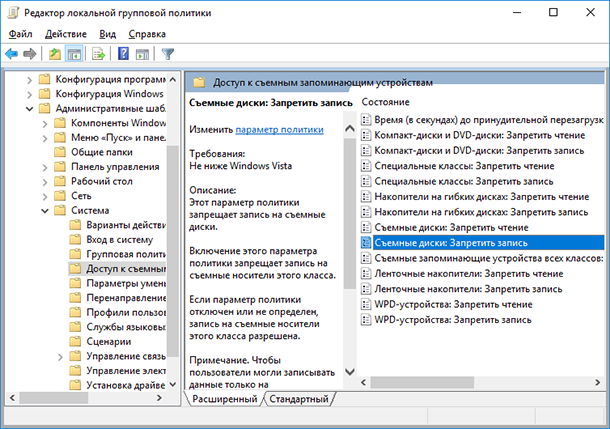
Task: Select "Ленточные накопители: Запретить запись" policy
Action: (468, 289)
